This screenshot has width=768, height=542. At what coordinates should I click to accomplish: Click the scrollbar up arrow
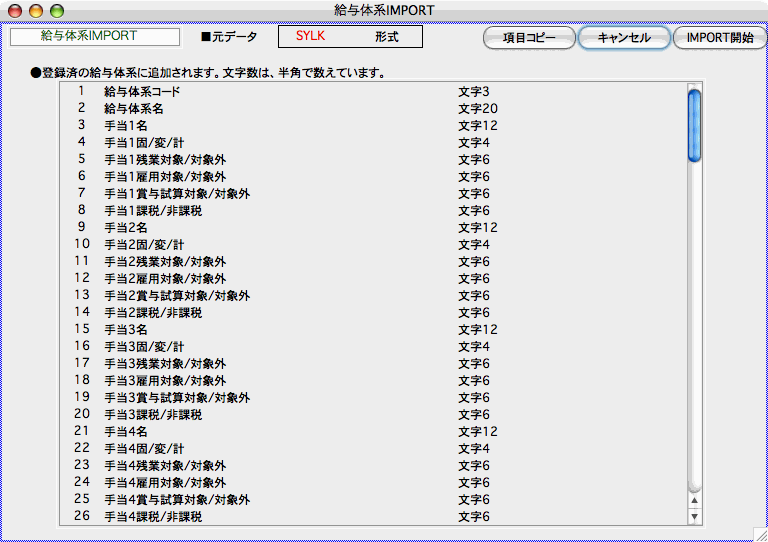(694, 500)
